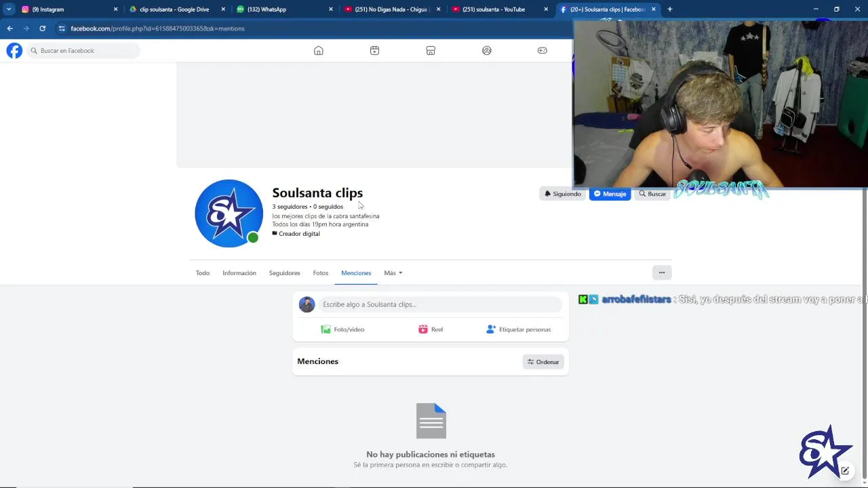Open the Reels video icon in navbar
The width and height of the screenshot is (868, 488).
coord(374,51)
